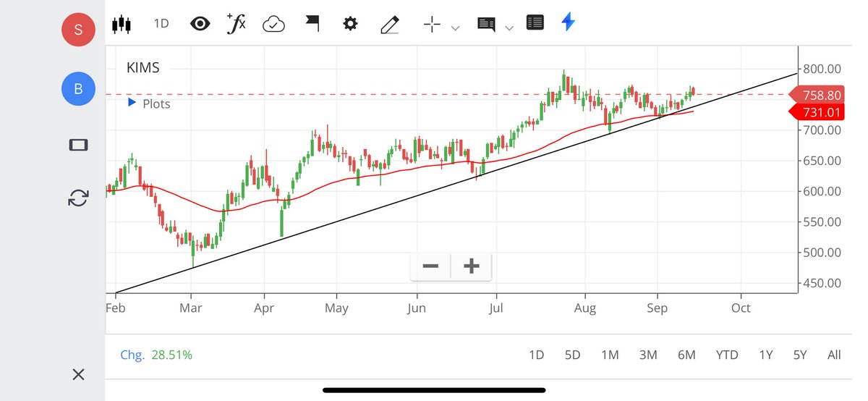Viewport: 868px width, 401px height.
Task: Select the YTD range tab
Action: coord(727,355)
